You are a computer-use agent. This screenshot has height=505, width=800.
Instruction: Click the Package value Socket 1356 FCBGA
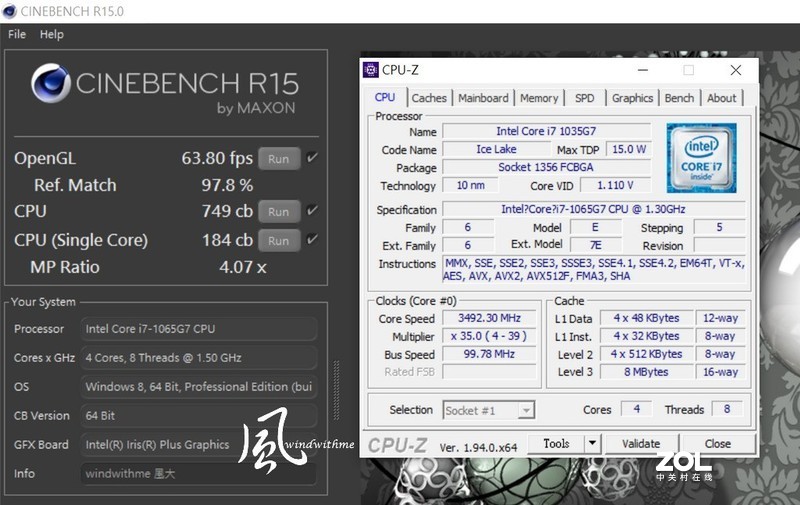[x=546, y=167]
